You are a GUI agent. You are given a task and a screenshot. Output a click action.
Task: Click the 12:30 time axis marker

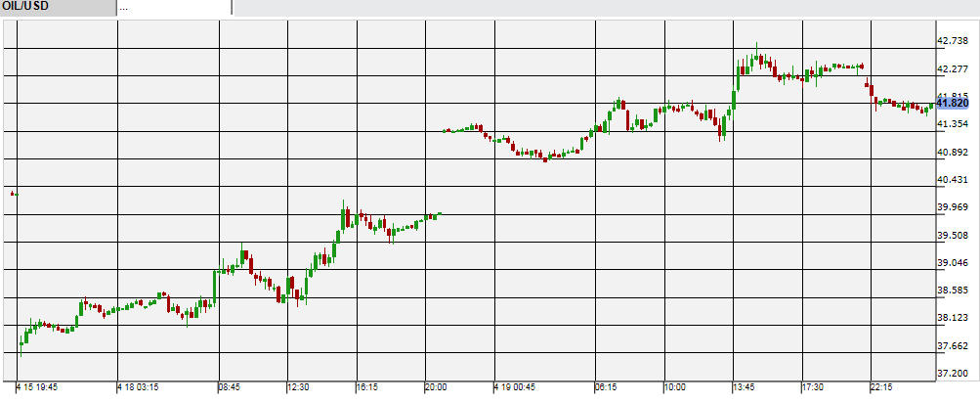[298, 387]
